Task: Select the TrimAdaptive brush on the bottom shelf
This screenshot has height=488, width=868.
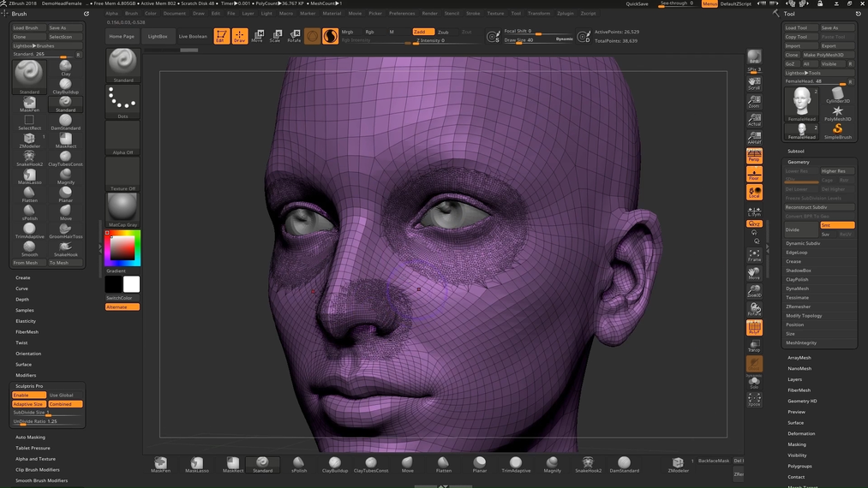Action: point(516,464)
